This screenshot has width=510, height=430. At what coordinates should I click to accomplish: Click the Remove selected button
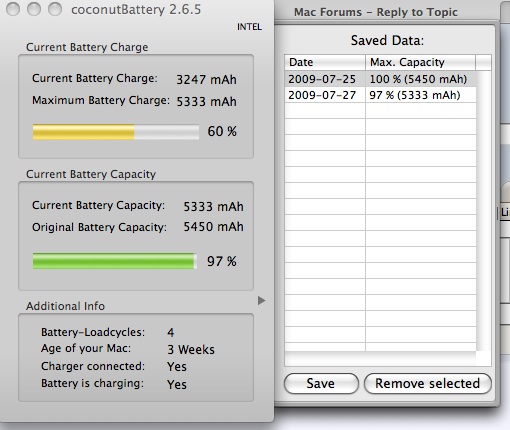pos(428,384)
